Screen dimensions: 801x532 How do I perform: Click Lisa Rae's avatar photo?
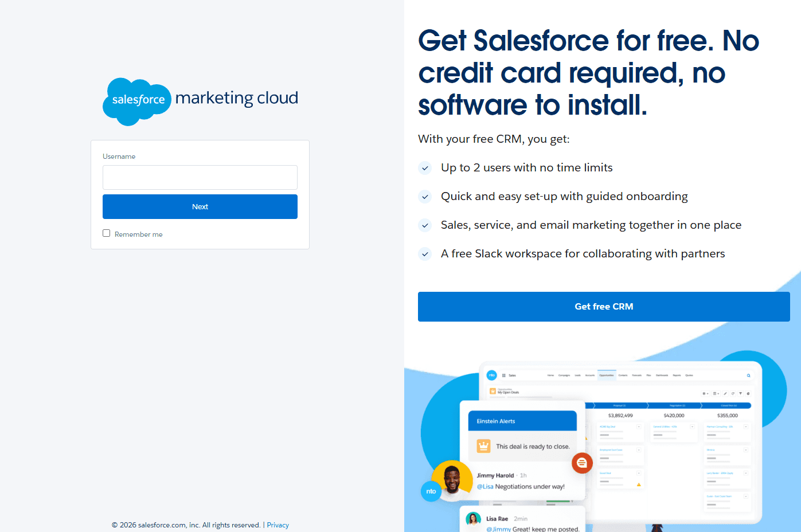pos(473,519)
